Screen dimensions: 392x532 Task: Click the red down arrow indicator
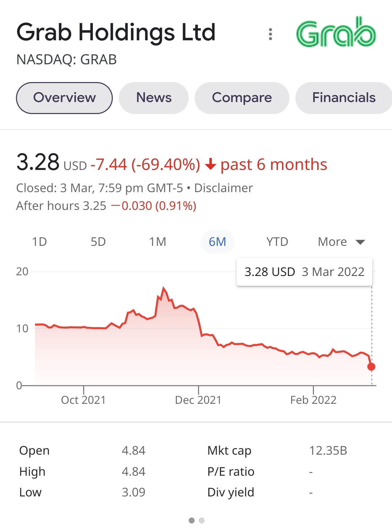coord(211,165)
